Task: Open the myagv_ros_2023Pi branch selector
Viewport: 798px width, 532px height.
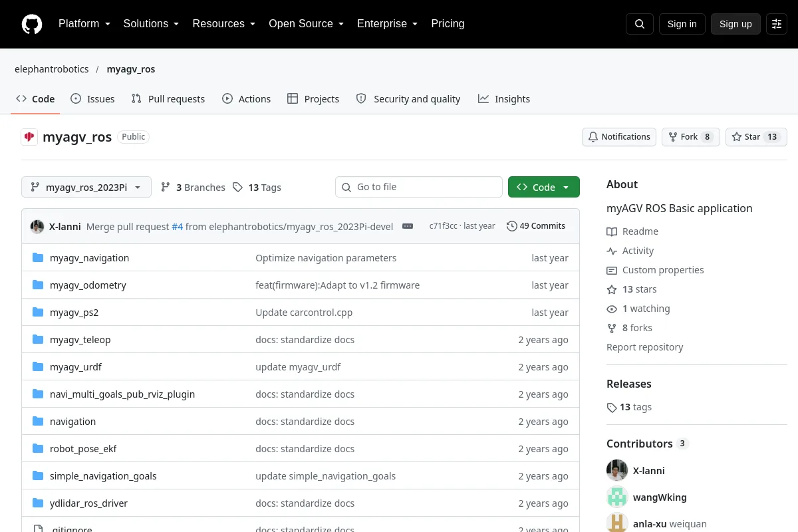Action: click(x=86, y=187)
